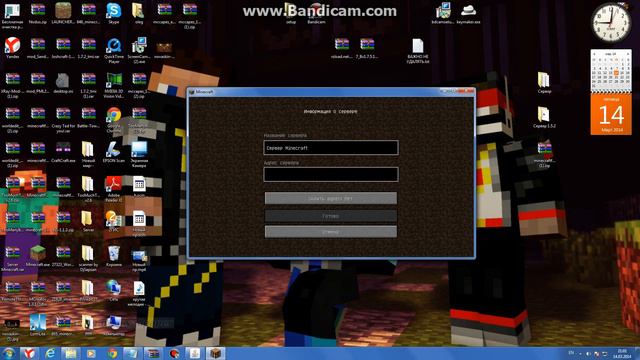
Task: Open the 'oleg' folder icon
Action: point(139,13)
